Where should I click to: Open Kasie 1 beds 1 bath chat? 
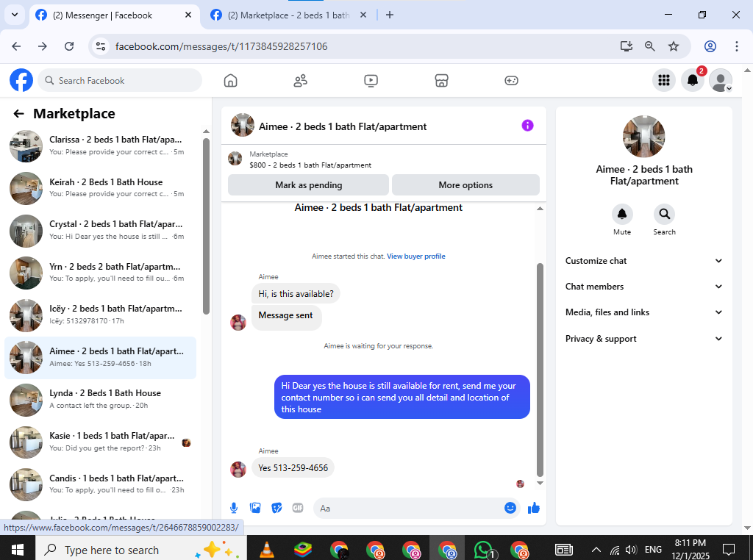[x=101, y=442]
